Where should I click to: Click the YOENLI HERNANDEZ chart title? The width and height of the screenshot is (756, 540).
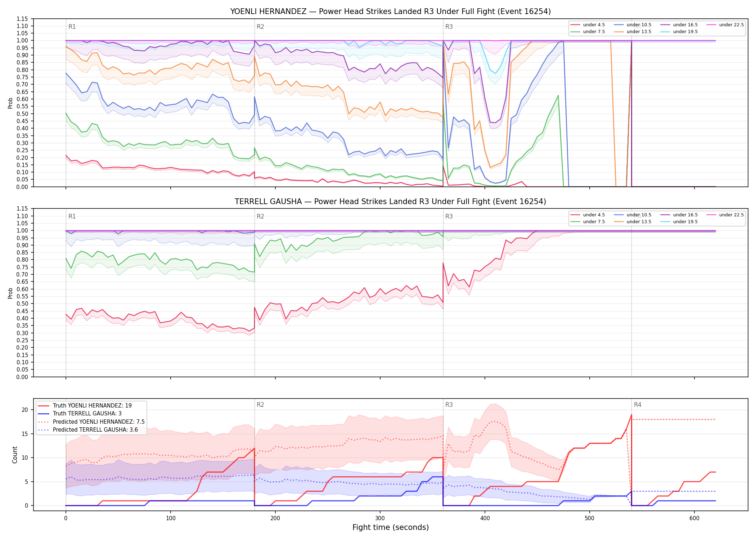[390, 12]
